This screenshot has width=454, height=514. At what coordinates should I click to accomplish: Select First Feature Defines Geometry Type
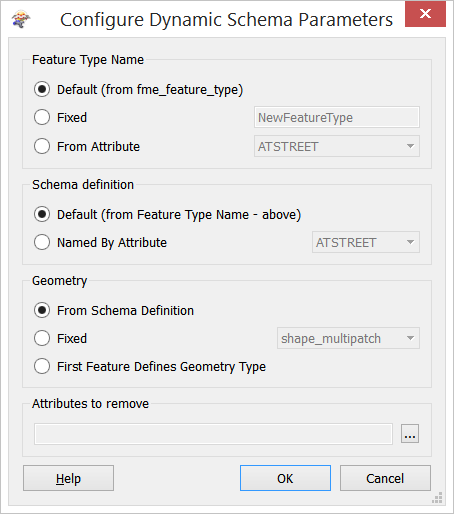tap(42, 366)
